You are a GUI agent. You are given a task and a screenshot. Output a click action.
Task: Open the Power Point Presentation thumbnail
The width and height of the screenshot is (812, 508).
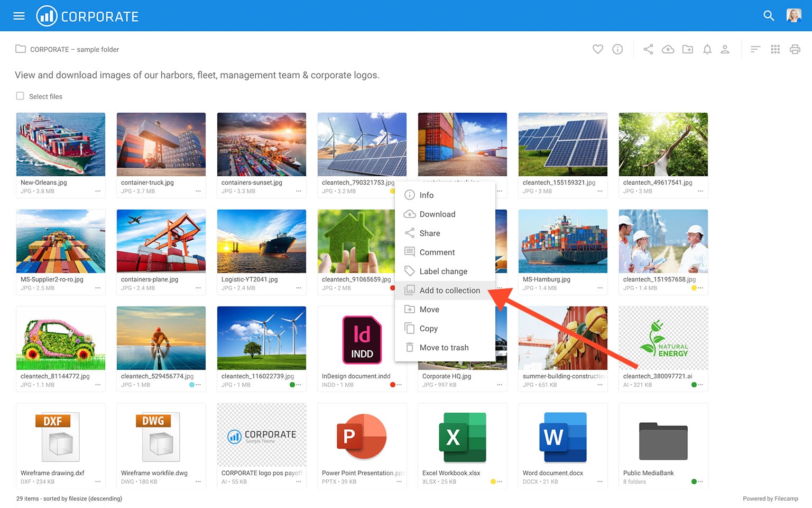point(362,437)
